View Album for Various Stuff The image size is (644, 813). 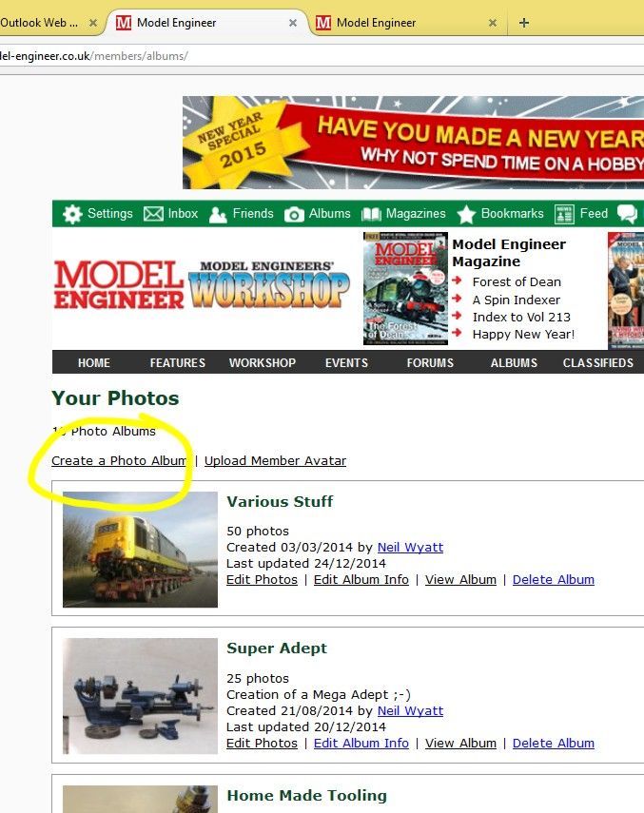point(460,579)
